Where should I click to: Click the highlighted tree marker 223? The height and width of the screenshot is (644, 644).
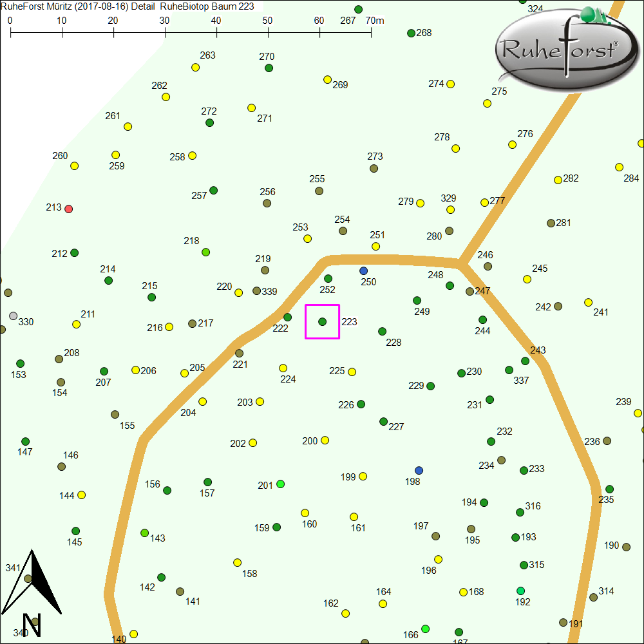322,321
